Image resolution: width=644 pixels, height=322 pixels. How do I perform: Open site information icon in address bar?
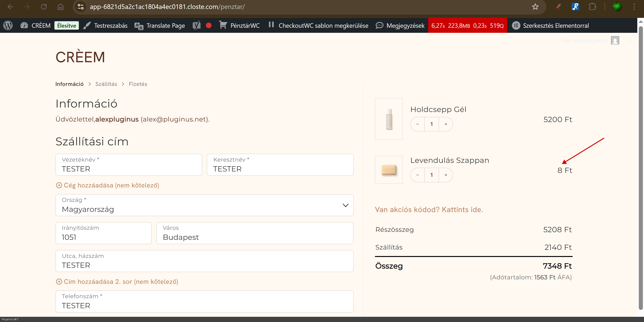click(80, 7)
